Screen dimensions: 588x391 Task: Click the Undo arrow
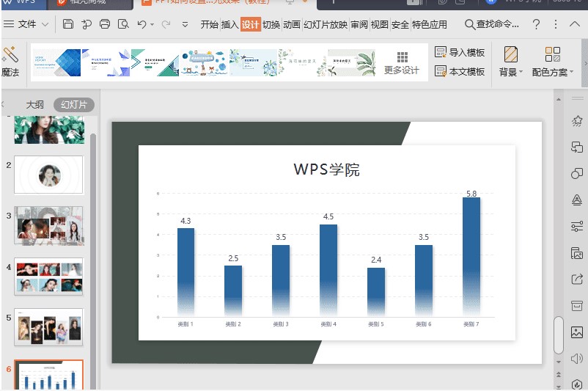[142, 24]
